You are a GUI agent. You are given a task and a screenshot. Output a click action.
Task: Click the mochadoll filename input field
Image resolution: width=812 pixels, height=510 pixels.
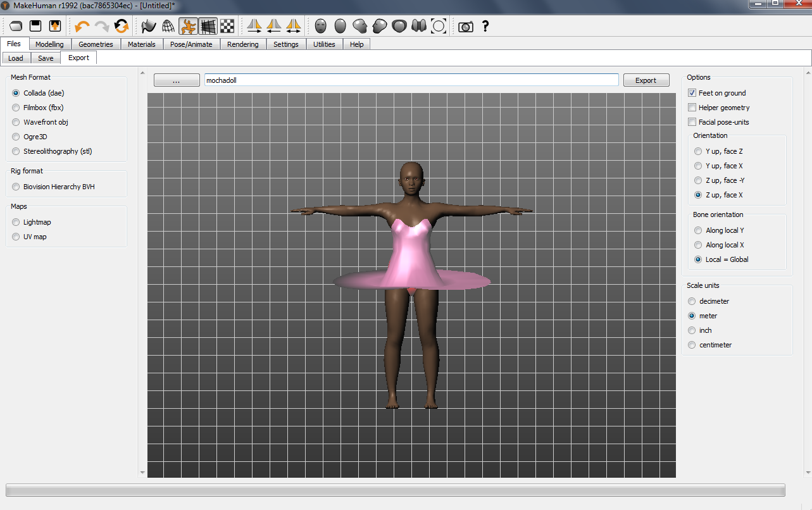(411, 80)
